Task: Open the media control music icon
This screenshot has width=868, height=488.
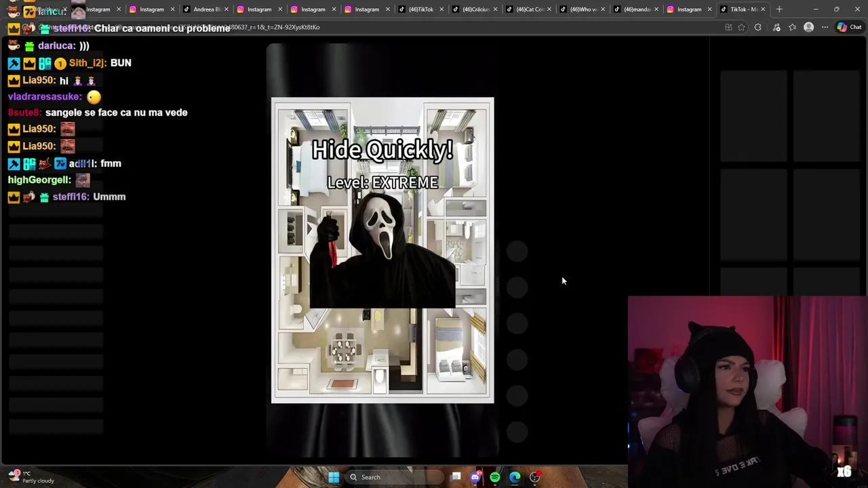Action: 776,27
